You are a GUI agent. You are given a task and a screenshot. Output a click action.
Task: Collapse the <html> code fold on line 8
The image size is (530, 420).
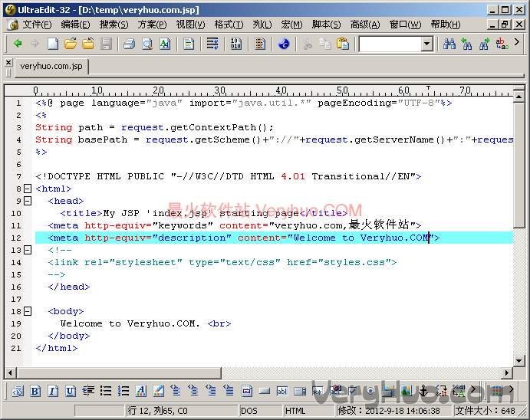28,189
